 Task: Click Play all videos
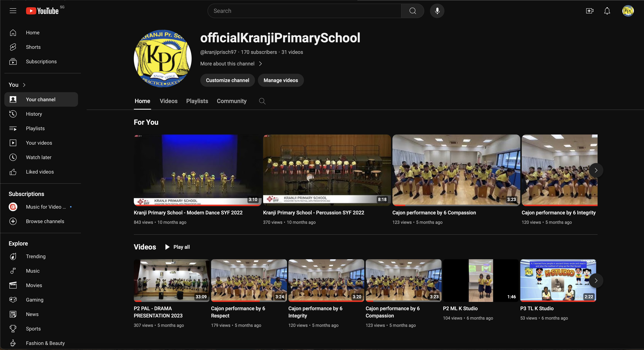click(178, 247)
